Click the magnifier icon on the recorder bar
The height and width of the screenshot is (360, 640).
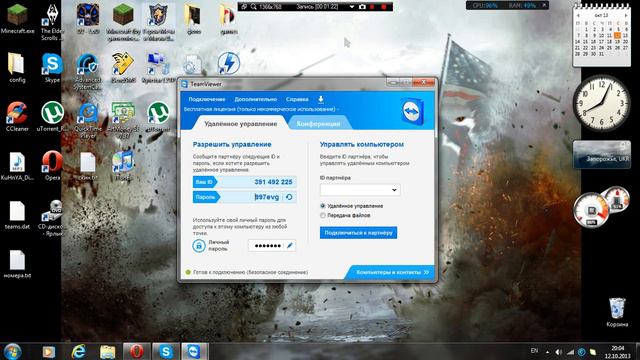click(253, 7)
